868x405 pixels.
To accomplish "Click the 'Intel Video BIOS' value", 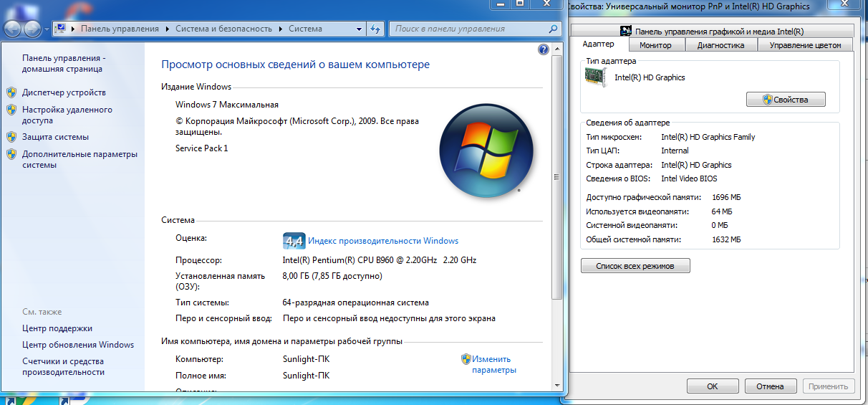I will 689,178.
